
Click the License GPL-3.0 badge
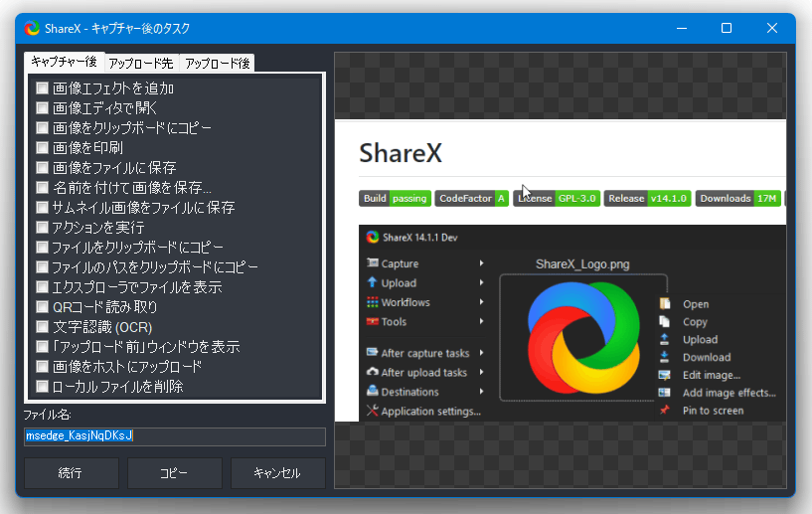coord(557,199)
